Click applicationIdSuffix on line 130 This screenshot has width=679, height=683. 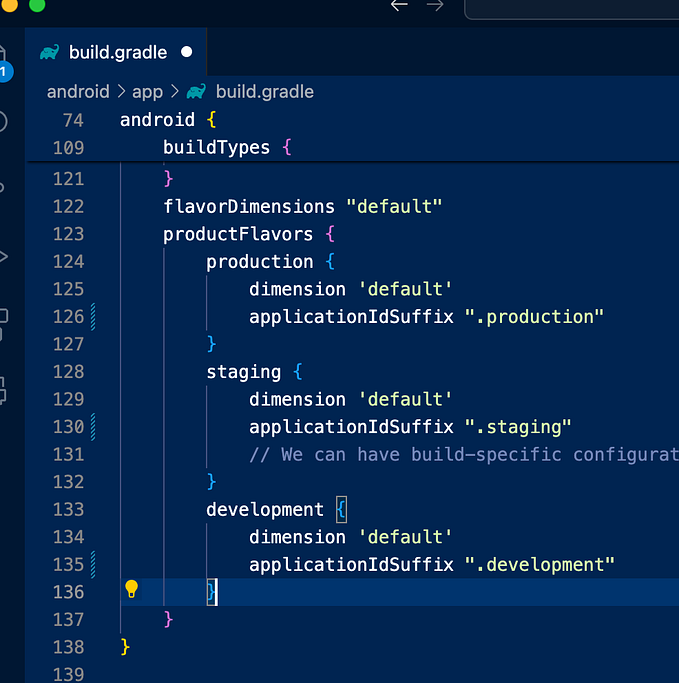pos(351,427)
